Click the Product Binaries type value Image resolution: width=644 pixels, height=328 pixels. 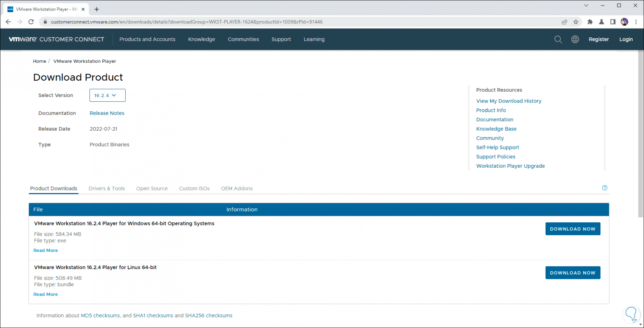pos(109,145)
